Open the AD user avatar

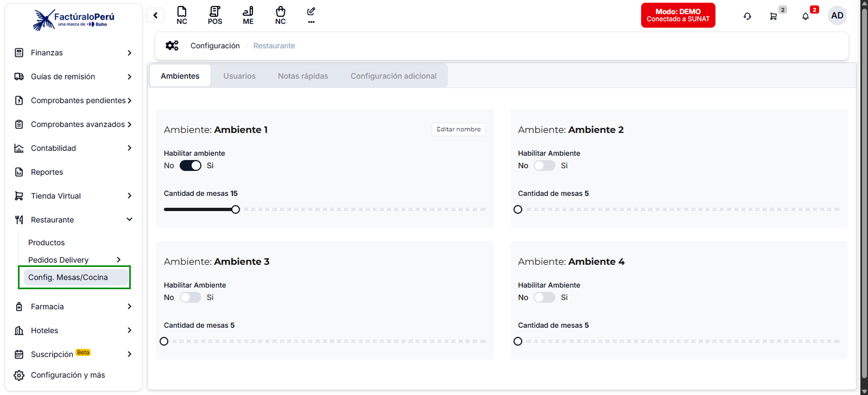pyautogui.click(x=837, y=15)
